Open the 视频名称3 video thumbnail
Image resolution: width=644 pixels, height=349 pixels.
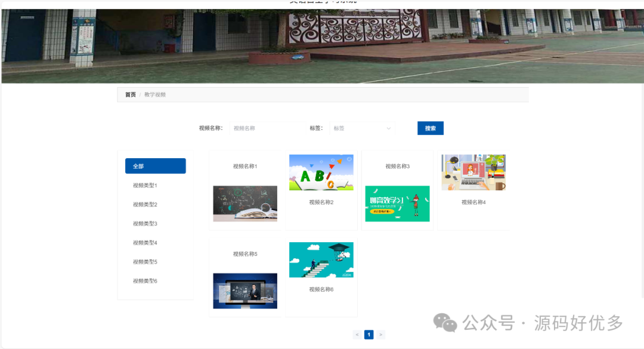397,203
